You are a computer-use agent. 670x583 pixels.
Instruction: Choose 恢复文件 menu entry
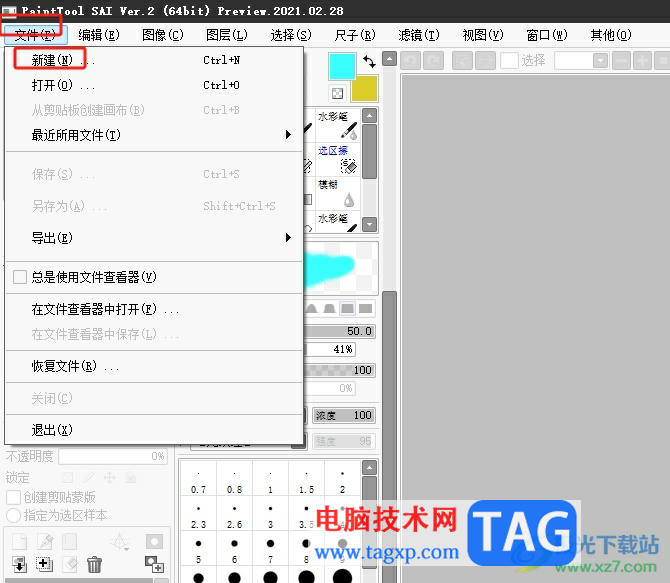pyautogui.click(x=154, y=366)
